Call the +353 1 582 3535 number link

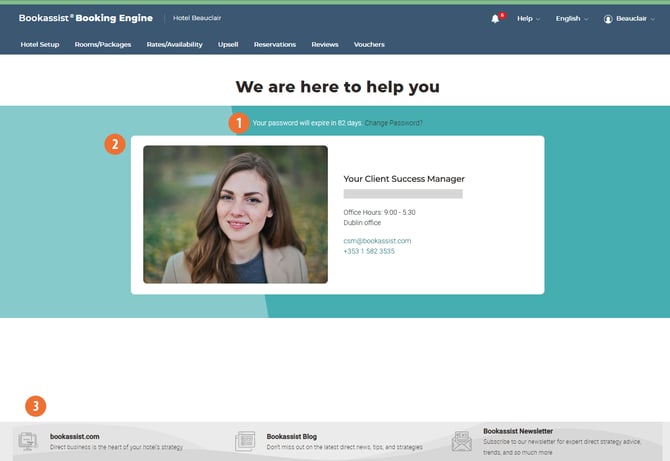pos(369,252)
